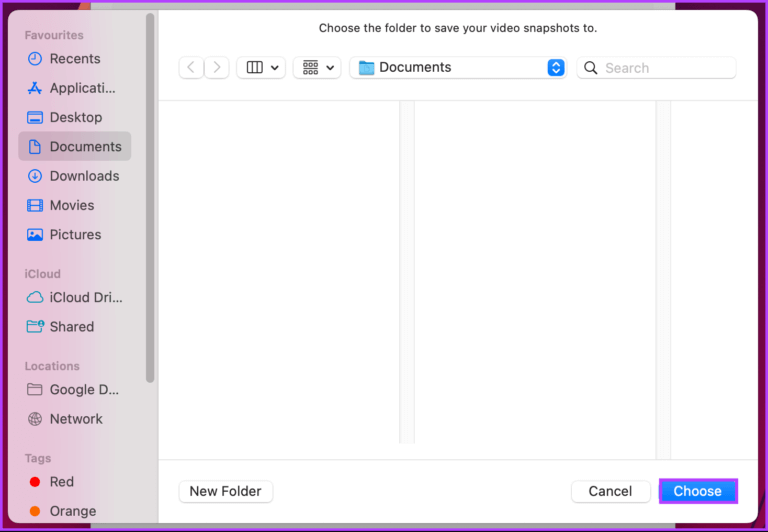The width and height of the screenshot is (768, 532).
Task: Select the Desktop icon in Favourites
Action: point(35,117)
